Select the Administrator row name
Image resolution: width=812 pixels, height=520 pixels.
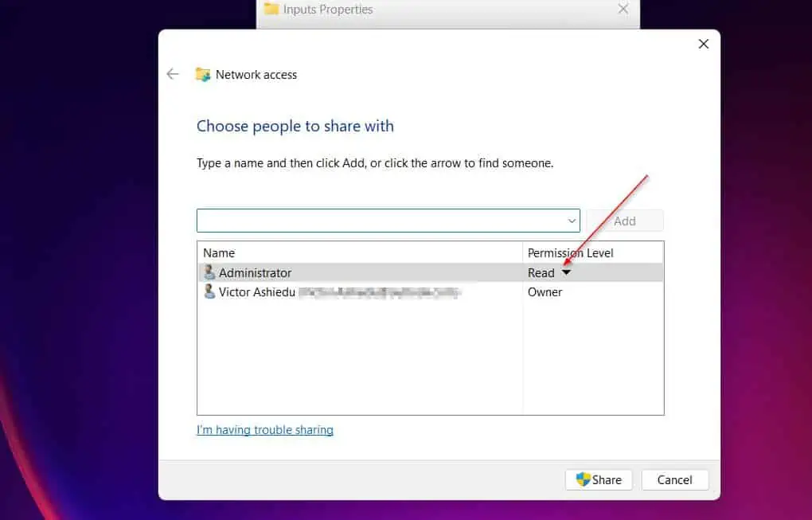(255, 272)
